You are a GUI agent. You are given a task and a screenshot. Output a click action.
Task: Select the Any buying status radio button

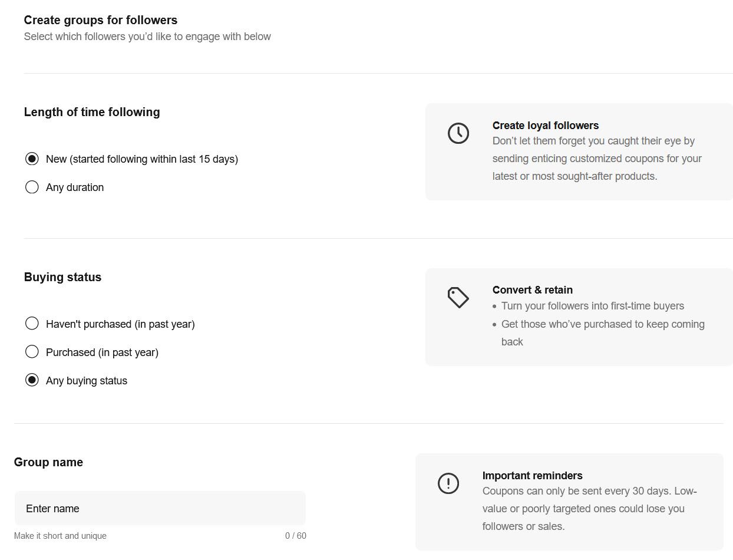point(32,380)
